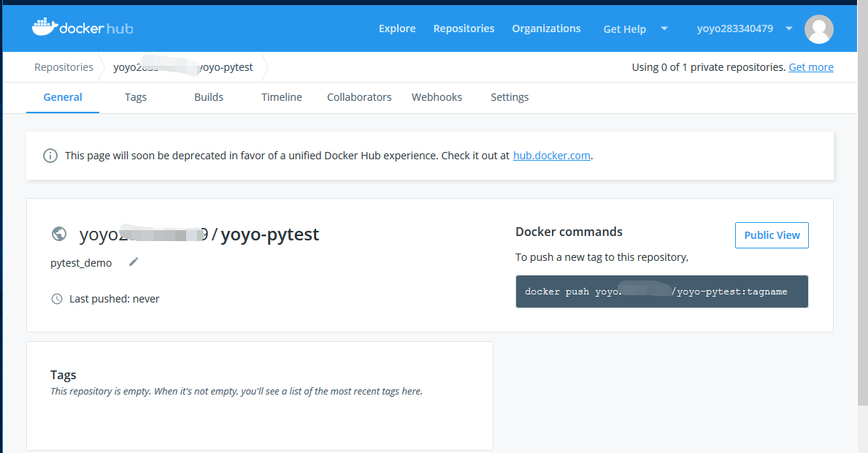868x453 pixels.
Task: Click the Docker commands heading
Action: [569, 232]
